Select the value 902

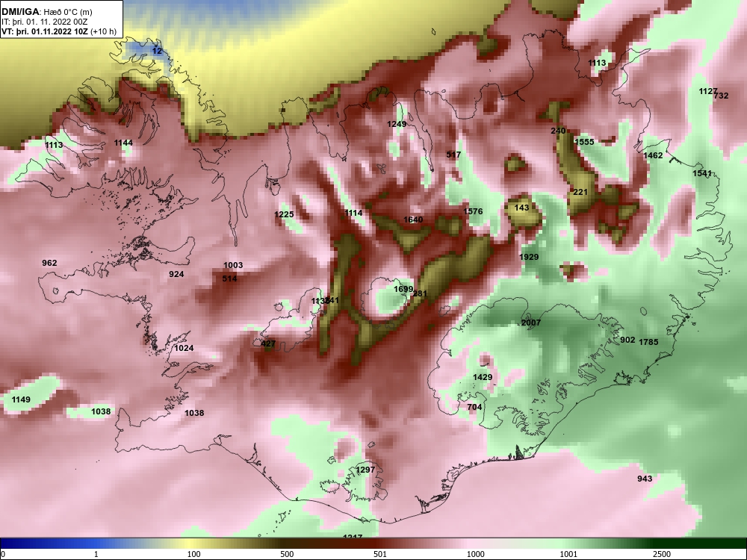click(627, 340)
